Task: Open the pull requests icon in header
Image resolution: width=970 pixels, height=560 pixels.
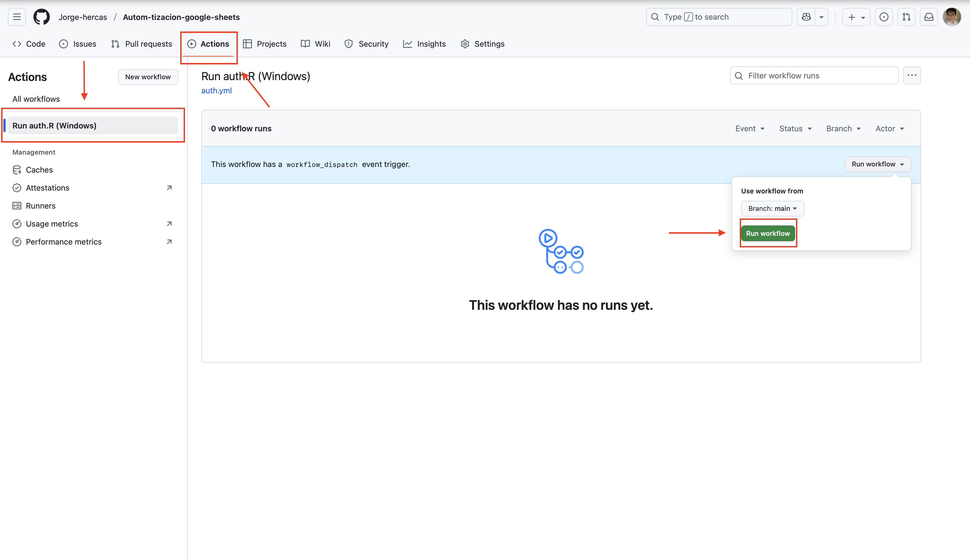Action: point(906,17)
